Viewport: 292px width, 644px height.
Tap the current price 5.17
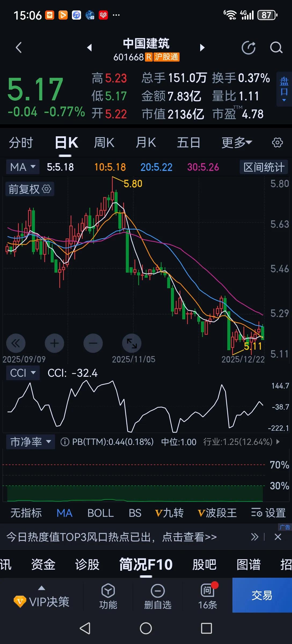pyautogui.click(x=35, y=89)
